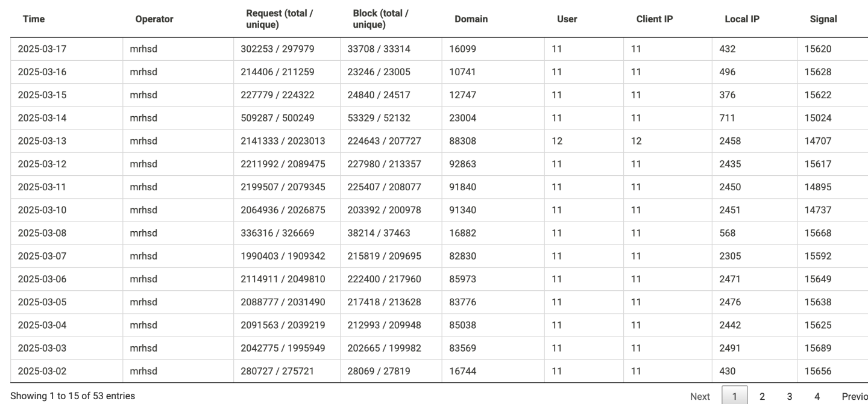Image resolution: width=868 pixels, height=404 pixels.
Task: Click the Block (total / unique) header
Action: [381, 19]
